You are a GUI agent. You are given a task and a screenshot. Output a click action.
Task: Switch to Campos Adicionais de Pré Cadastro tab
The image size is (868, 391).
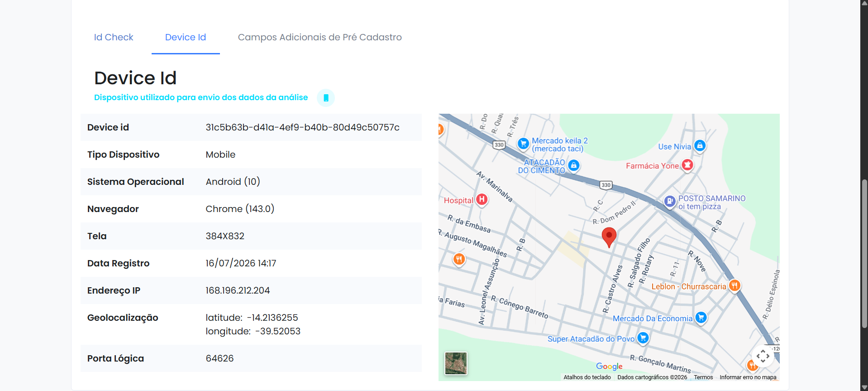pyautogui.click(x=320, y=37)
